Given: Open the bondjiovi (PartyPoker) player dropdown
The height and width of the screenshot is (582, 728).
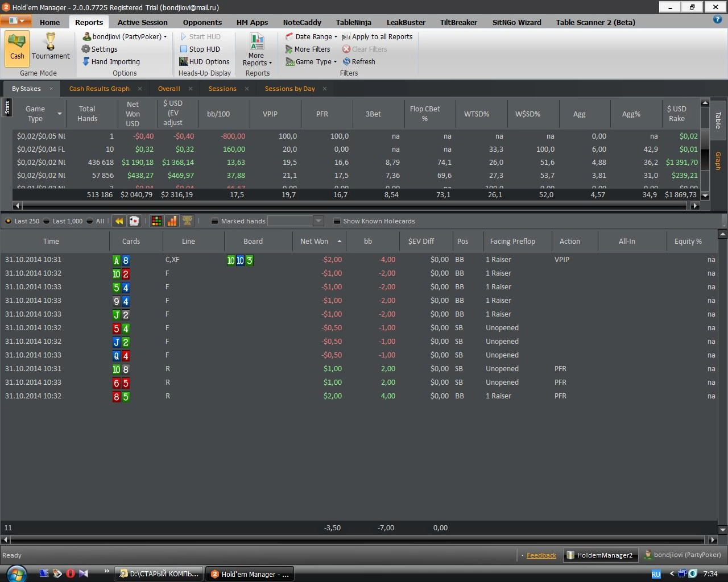Looking at the screenshot, I should pos(125,37).
